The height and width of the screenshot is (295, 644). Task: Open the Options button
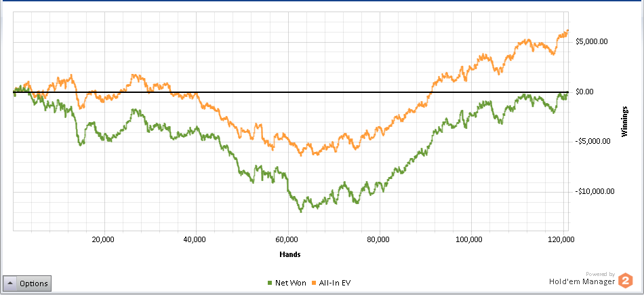pyautogui.click(x=27, y=283)
